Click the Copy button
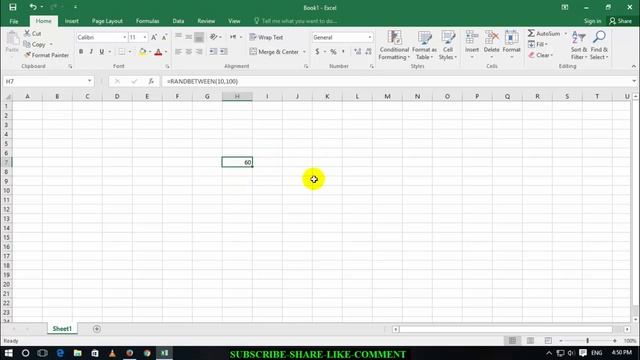This screenshot has width=640, height=360. pos(35,44)
